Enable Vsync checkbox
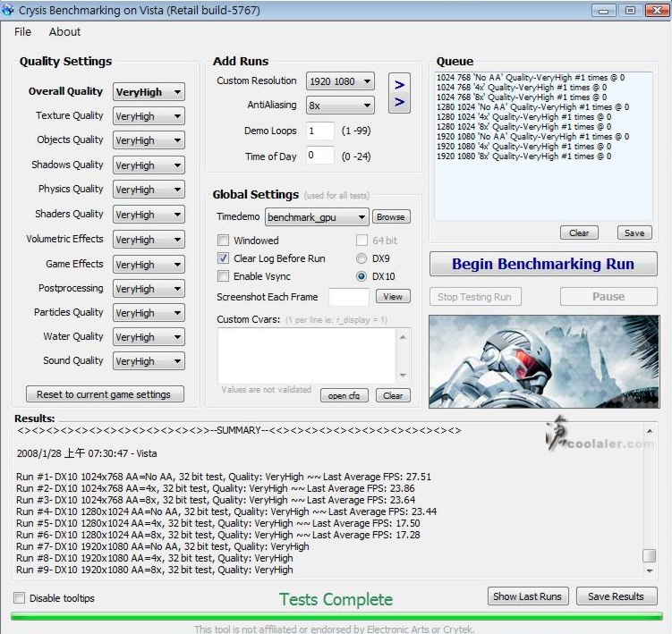The image size is (672, 634). click(224, 276)
